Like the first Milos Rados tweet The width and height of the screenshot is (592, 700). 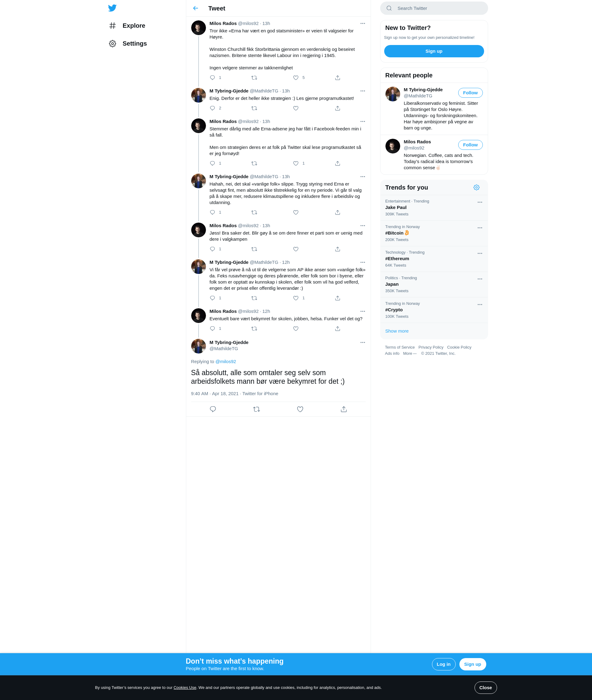(x=296, y=78)
